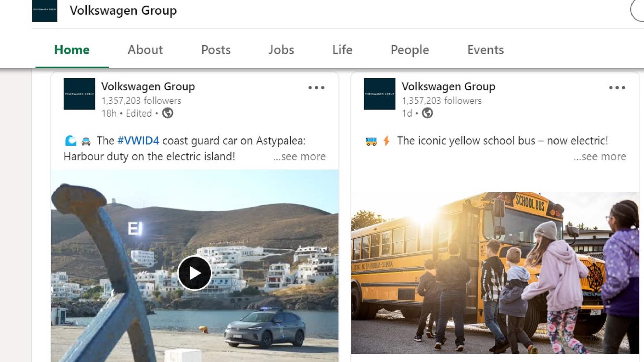Open the yellow school bus image
The height and width of the screenshot is (362, 644).
click(x=495, y=273)
